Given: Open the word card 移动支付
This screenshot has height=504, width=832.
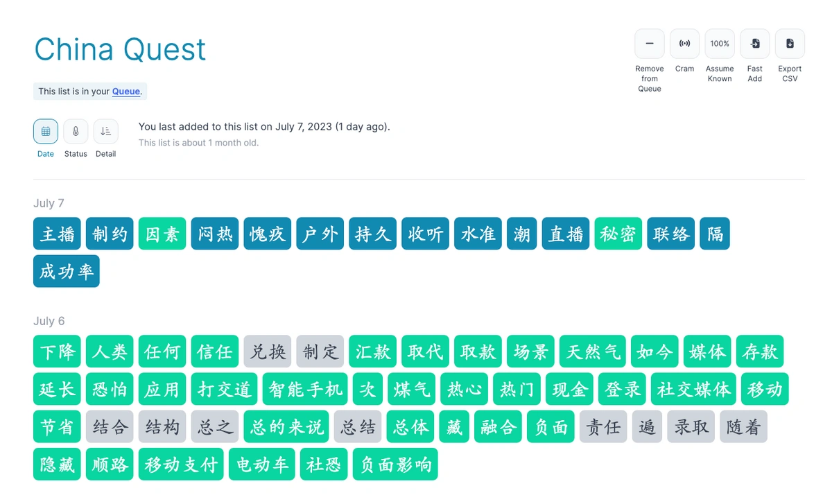Looking at the screenshot, I should (x=181, y=464).
